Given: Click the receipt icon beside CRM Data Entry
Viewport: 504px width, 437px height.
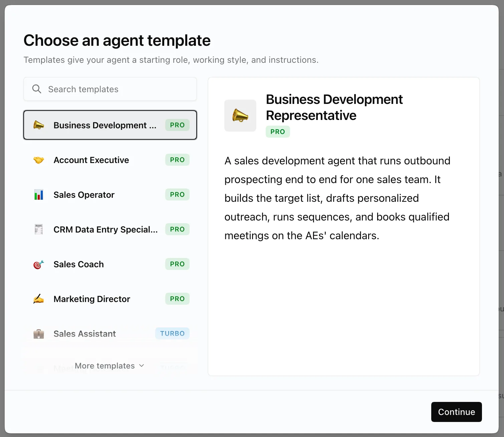Looking at the screenshot, I should [x=39, y=230].
